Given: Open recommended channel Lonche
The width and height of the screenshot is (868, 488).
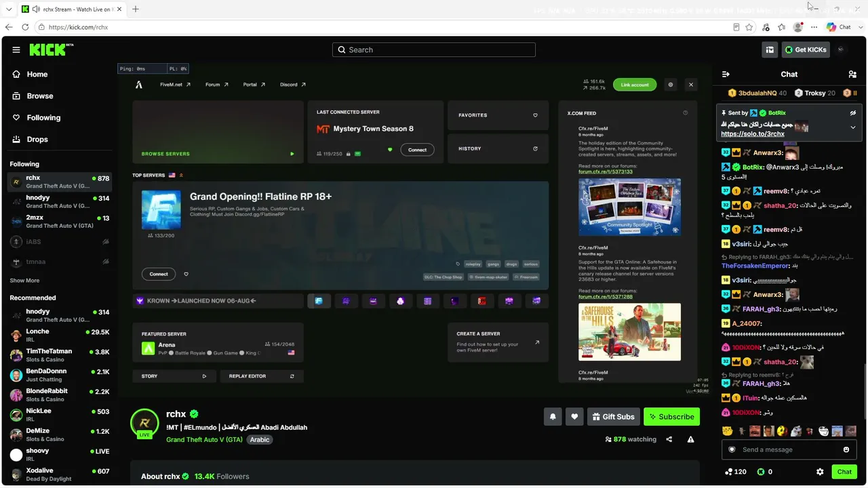Looking at the screenshot, I should 59,335.
